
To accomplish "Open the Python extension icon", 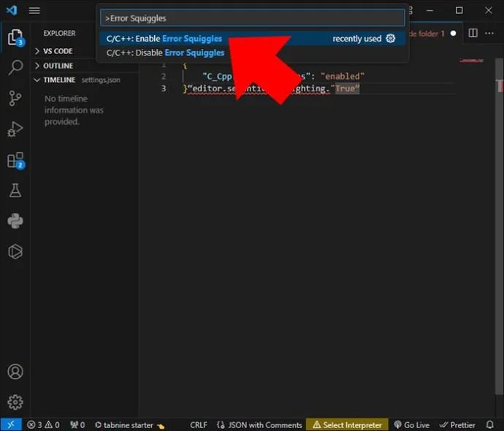I will [15, 221].
